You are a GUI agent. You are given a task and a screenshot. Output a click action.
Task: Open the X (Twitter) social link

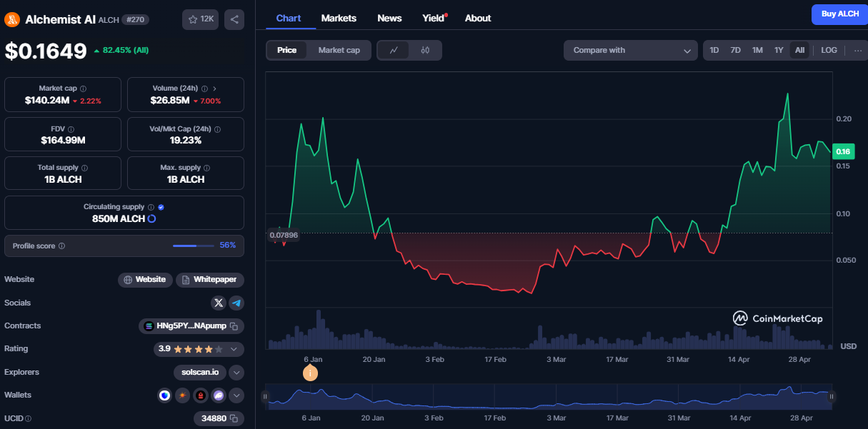(219, 303)
